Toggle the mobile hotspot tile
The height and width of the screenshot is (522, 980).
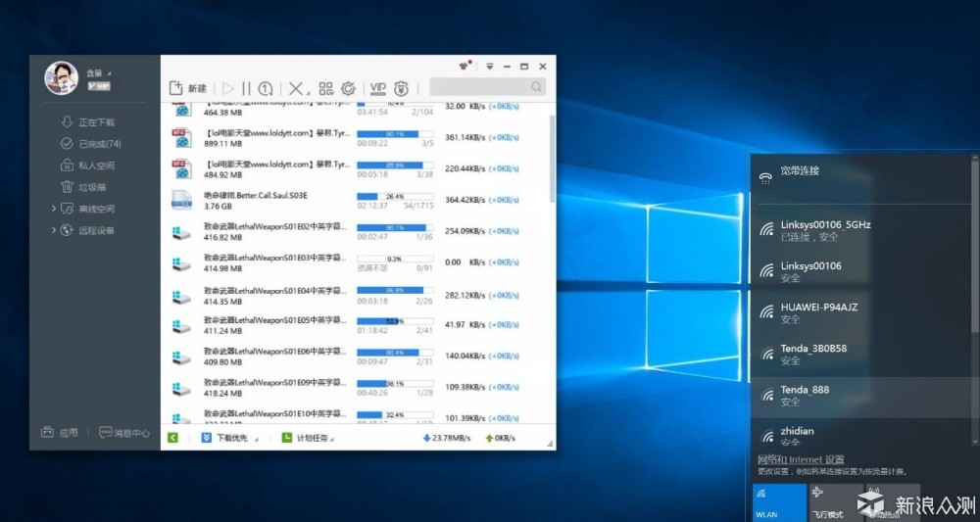click(893, 502)
